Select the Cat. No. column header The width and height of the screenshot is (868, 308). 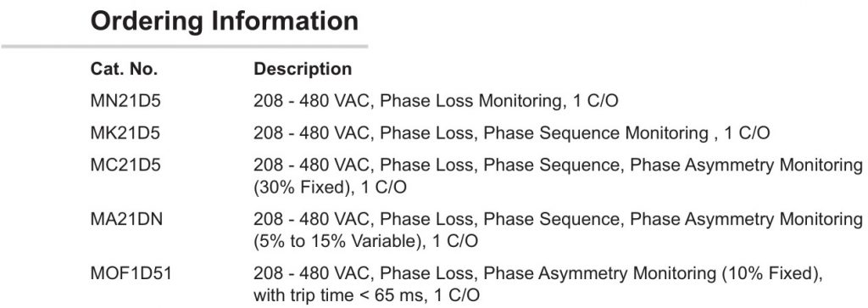pyautogui.click(x=124, y=70)
